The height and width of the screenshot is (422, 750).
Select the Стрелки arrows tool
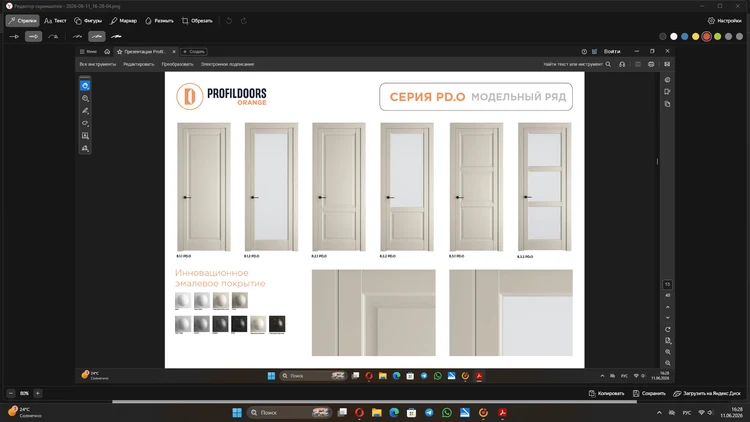[x=22, y=21]
